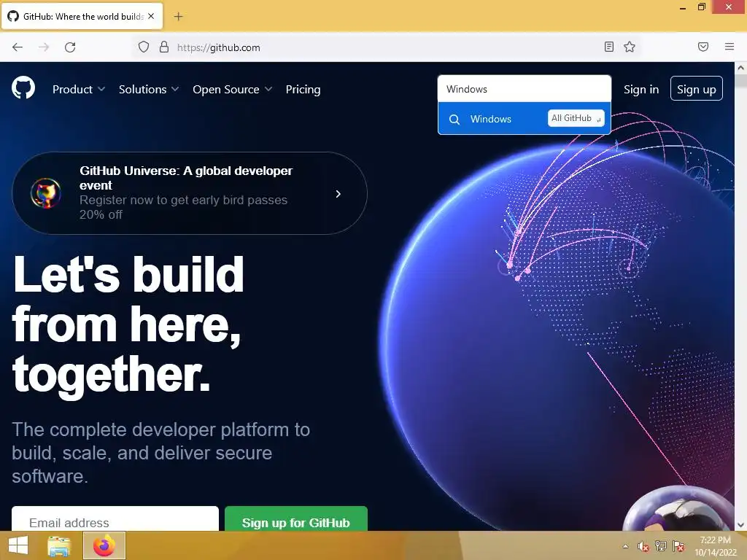The image size is (747, 560).
Task: Click the Firefox taskbar icon
Action: [104, 545]
